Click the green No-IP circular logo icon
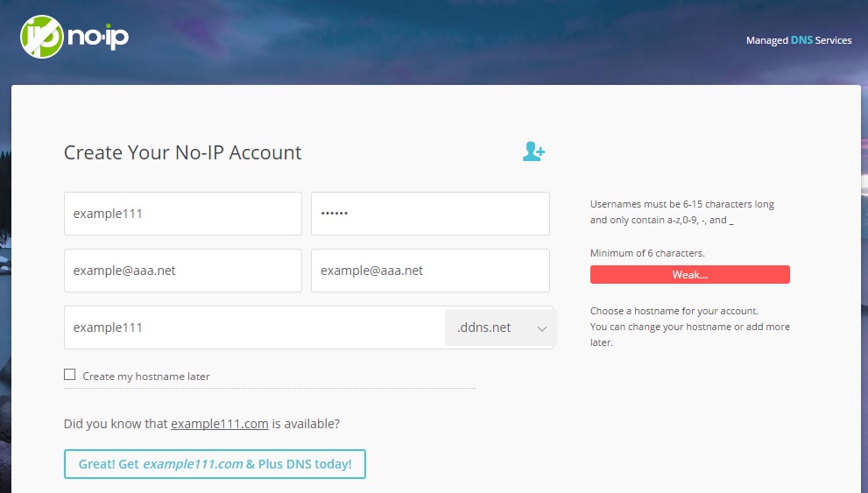 (42, 36)
